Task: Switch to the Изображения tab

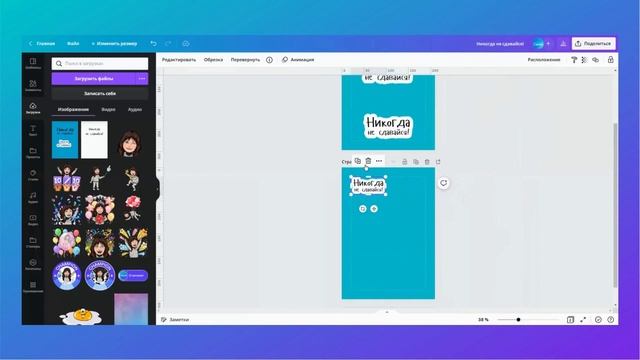Action: [x=73, y=109]
